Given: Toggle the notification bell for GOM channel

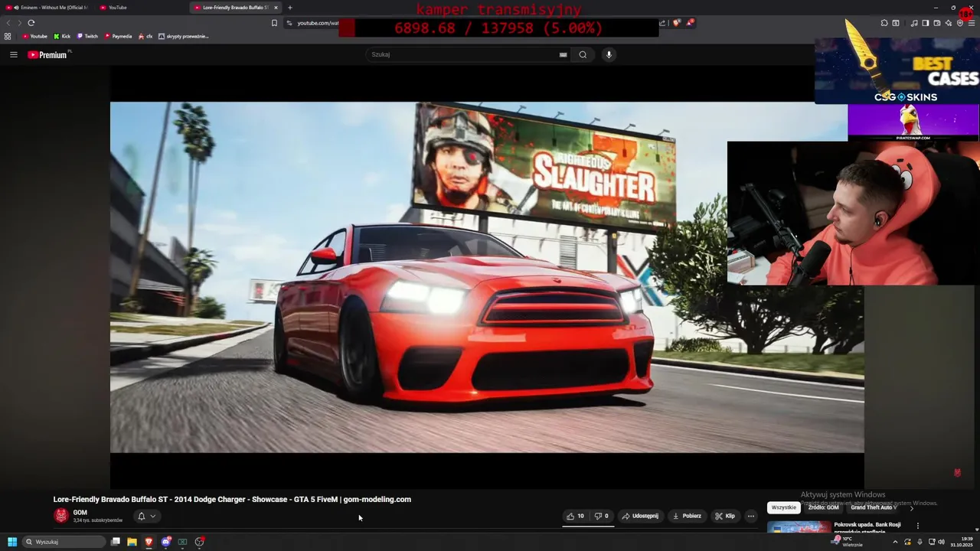Looking at the screenshot, I should coord(141,516).
